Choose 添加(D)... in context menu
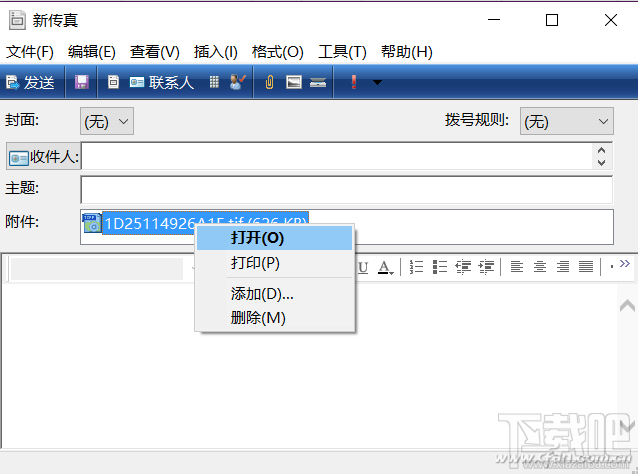 point(274,294)
